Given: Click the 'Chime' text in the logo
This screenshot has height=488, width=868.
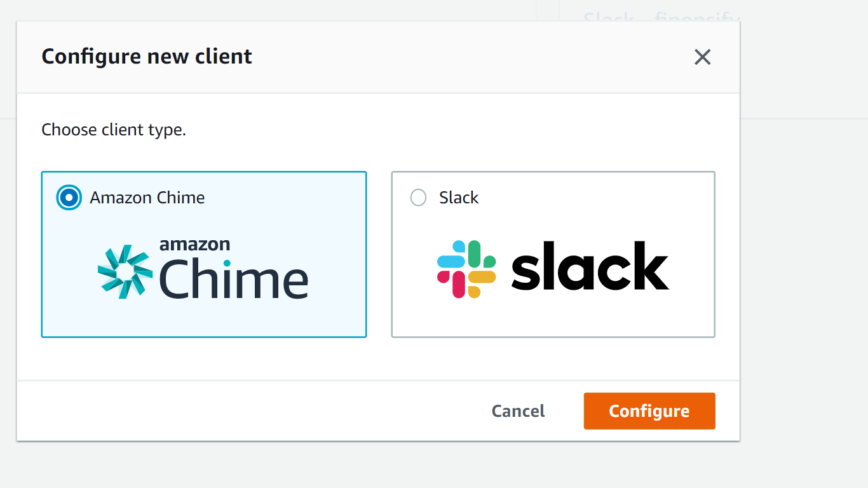Looking at the screenshot, I should [x=235, y=278].
